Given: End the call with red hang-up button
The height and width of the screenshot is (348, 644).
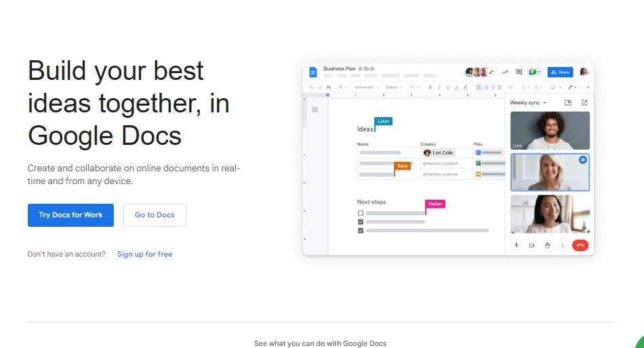Looking at the screenshot, I should click(580, 245).
